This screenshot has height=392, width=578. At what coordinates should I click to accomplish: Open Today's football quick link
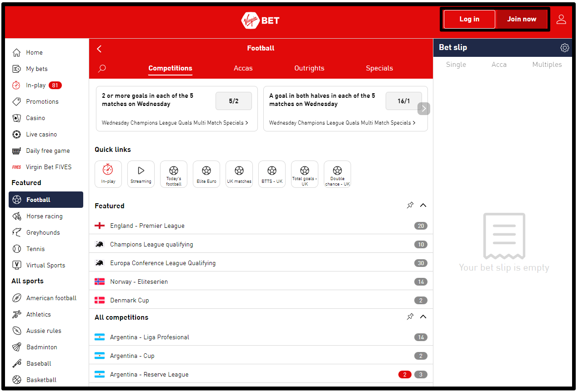click(x=174, y=174)
